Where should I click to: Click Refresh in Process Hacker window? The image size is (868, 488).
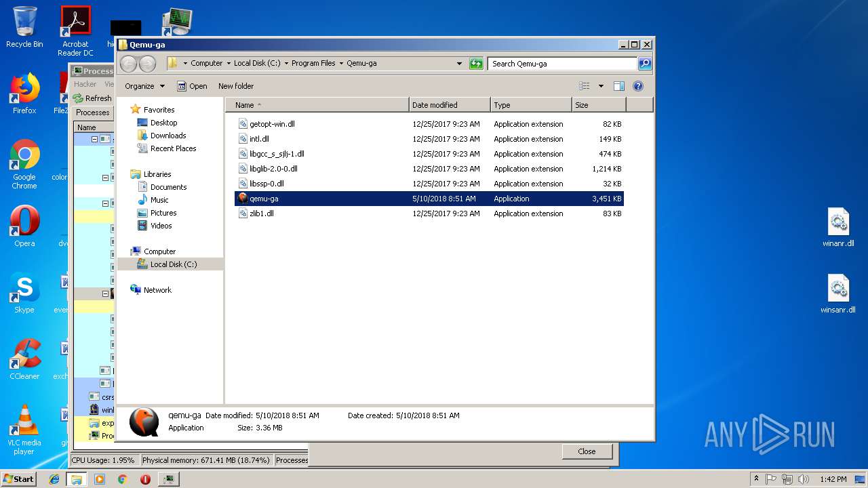[x=93, y=98]
